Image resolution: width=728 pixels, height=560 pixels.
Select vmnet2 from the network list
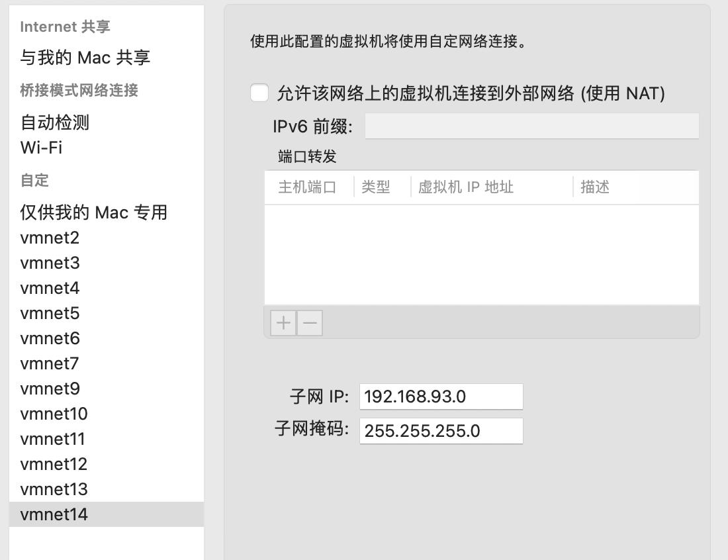coord(50,238)
